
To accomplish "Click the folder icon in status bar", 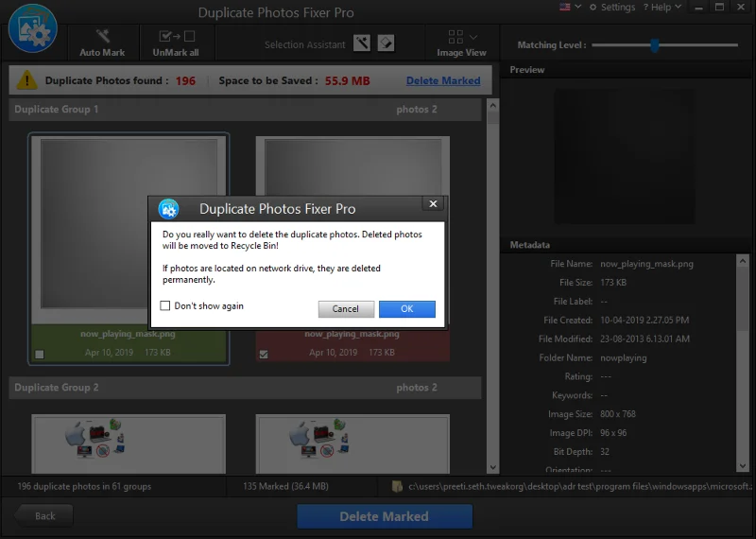I will [397, 486].
